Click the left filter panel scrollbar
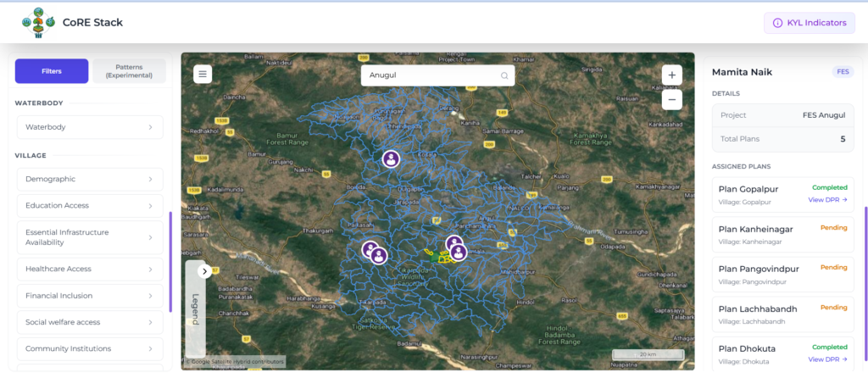 pos(170,262)
